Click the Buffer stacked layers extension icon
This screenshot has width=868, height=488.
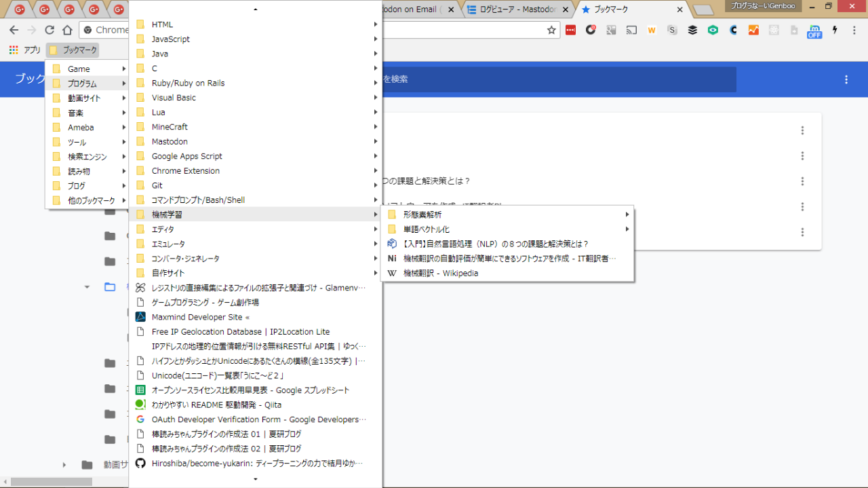point(692,30)
